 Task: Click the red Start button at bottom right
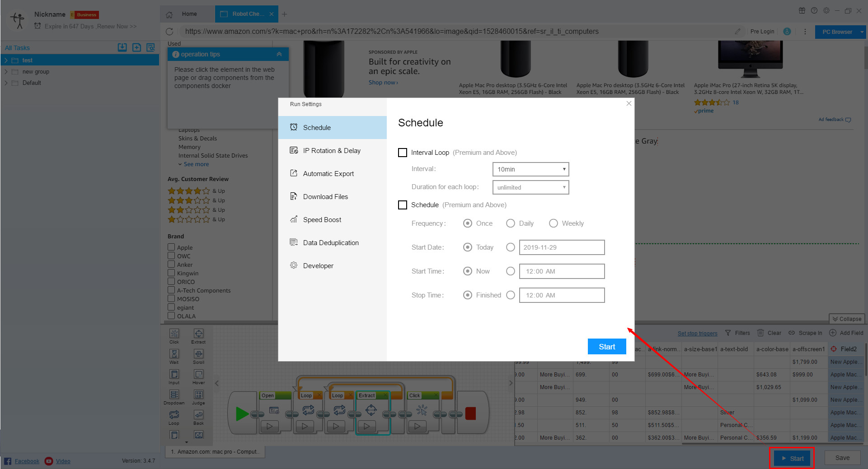[x=791, y=458]
